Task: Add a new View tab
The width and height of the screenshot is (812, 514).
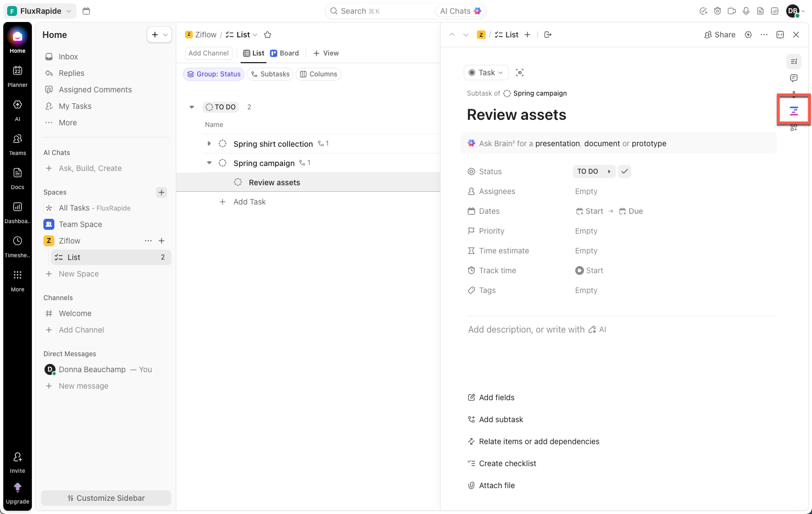Action: pyautogui.click(x=326, y=53)
